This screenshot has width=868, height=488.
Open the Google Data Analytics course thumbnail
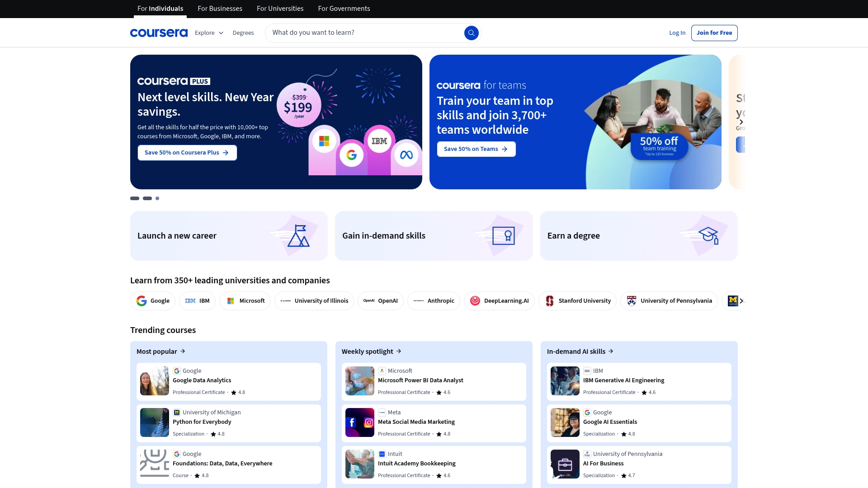coord(154,381)
